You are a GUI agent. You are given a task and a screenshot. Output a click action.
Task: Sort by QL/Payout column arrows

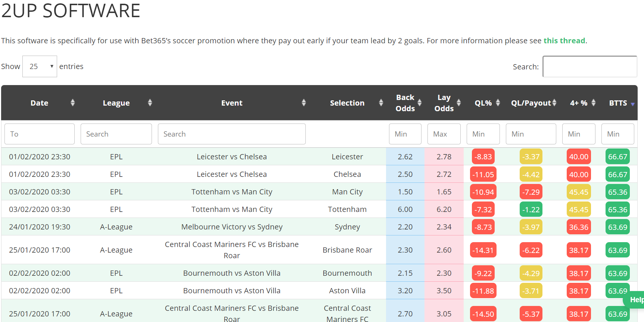pyautogui.click(x=554, y=103)
